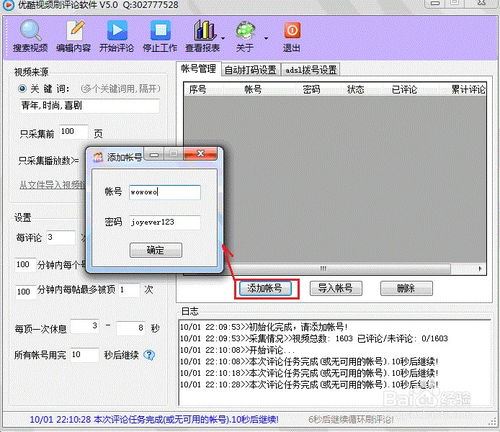The width and height of the screenshot is (500, 432).
Task: Open the 关于 about icon
Action: pos(245,36)
